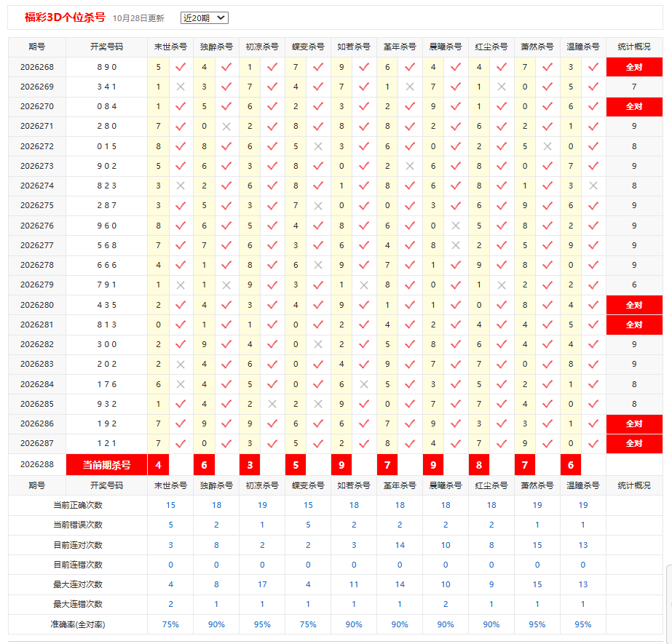Click the red 全对 badge in row 2026287
This screenshot has height=644, width=672.
(634, 443)
